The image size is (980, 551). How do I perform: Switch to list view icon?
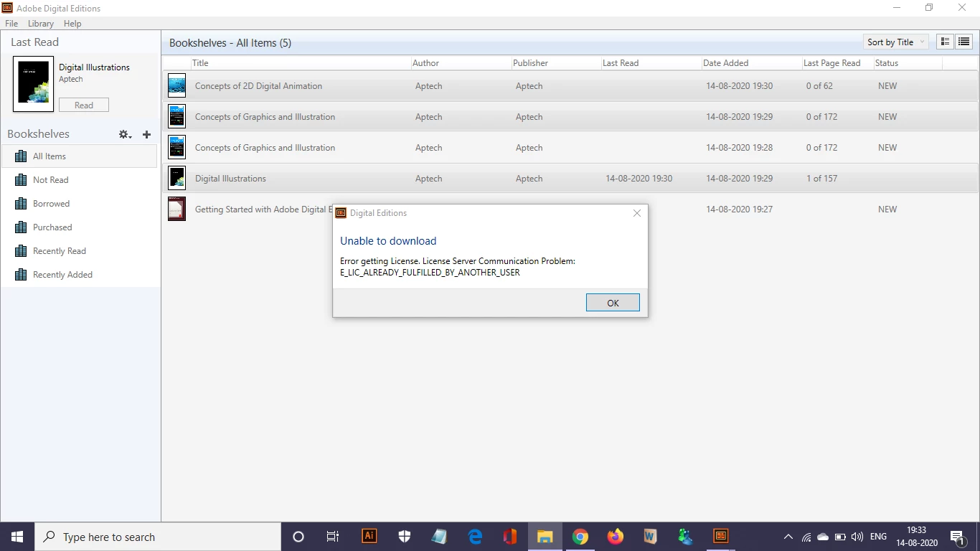963,42
